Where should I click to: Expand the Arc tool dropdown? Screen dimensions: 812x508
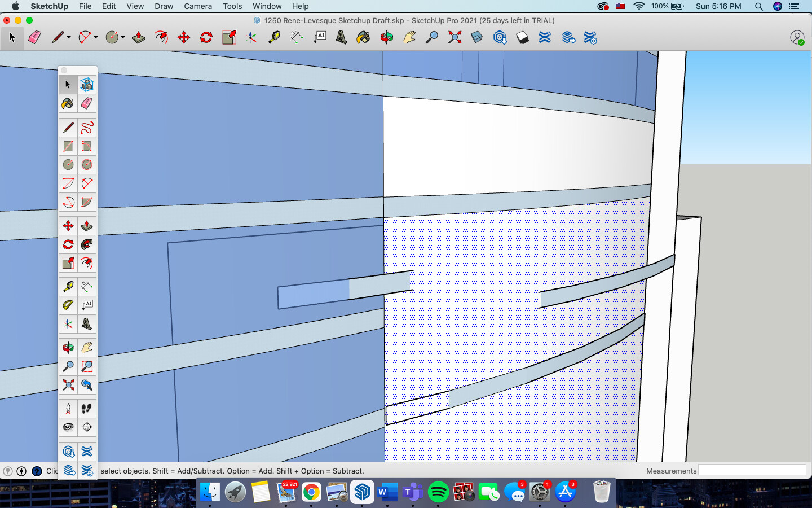coord(95,38)
